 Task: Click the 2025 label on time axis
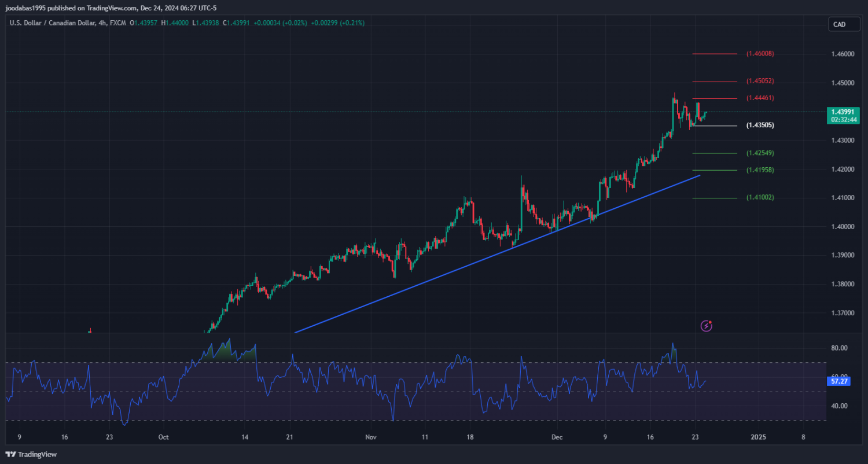tap(758, 437)
